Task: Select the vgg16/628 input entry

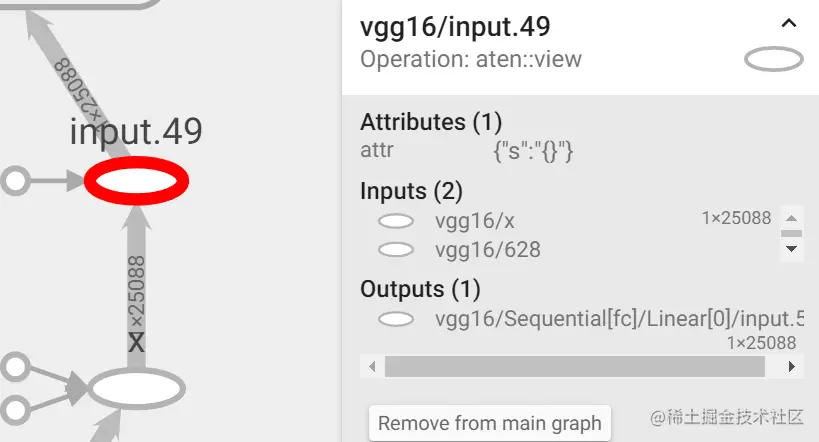Action: coord(488,250)
